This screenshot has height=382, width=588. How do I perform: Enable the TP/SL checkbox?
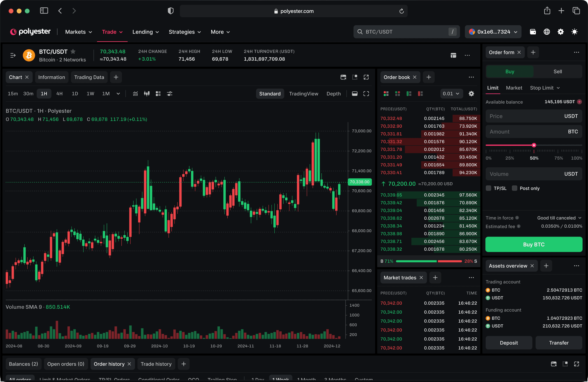pos(488,188)
